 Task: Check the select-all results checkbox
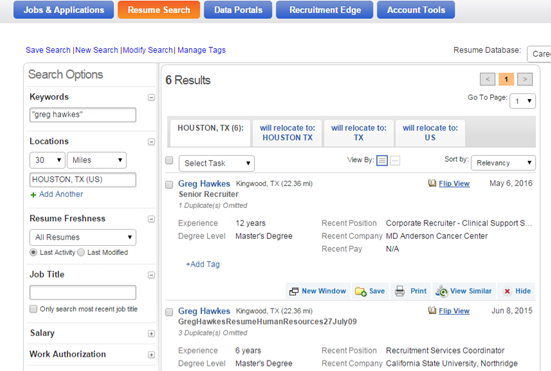(x=169, y=160)
